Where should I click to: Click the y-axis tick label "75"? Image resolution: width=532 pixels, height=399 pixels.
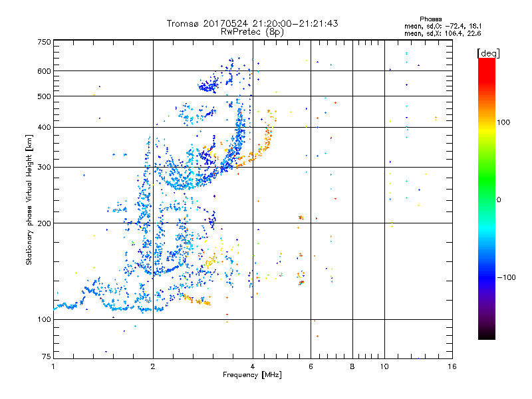[x=47, y=356]
